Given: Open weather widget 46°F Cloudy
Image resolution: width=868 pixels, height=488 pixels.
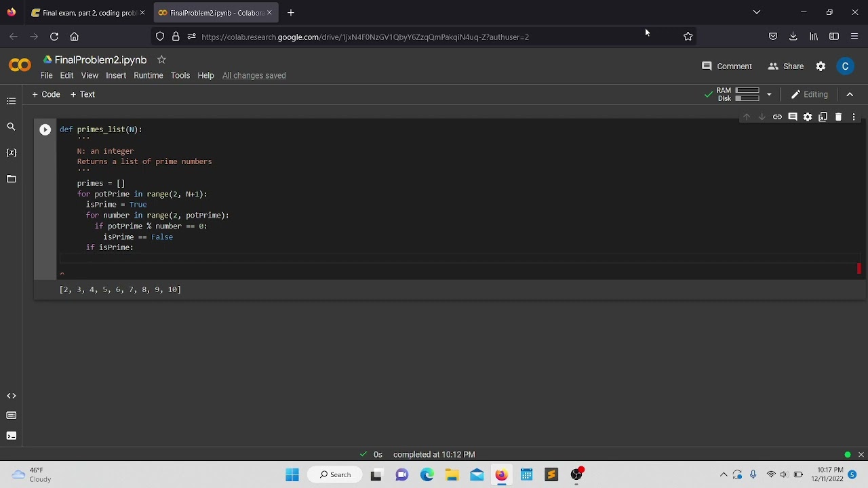Looking at the screenshot, I should 31,474.
